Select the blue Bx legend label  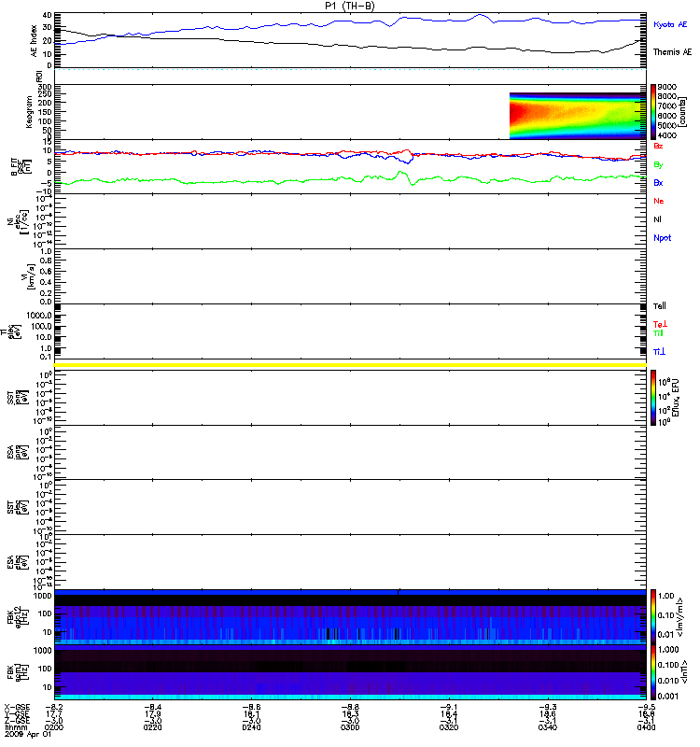[658, 183]
